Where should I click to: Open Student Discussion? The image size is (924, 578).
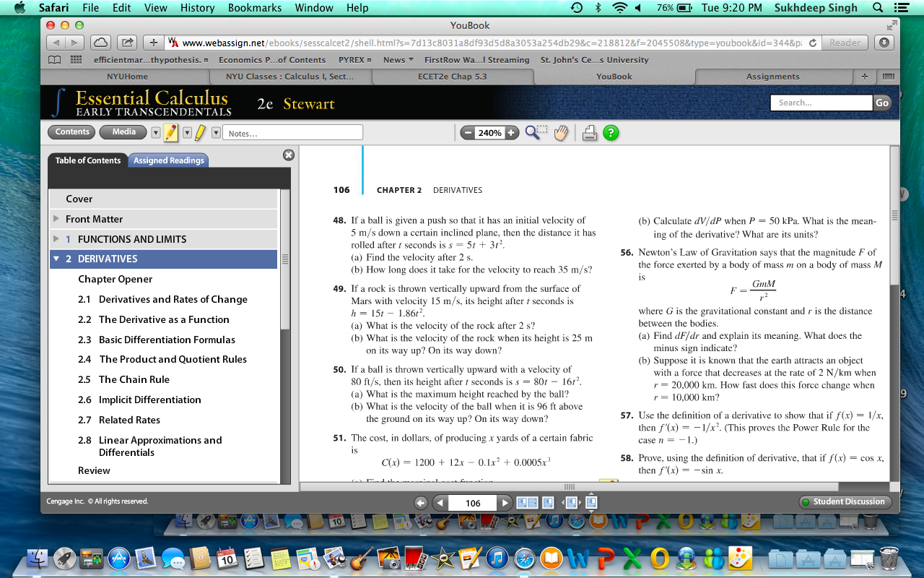845,502
